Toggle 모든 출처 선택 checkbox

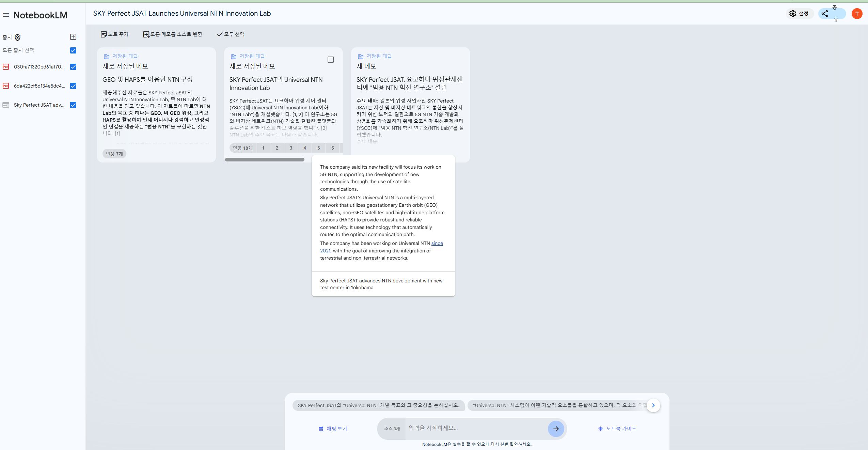[73, 50]
